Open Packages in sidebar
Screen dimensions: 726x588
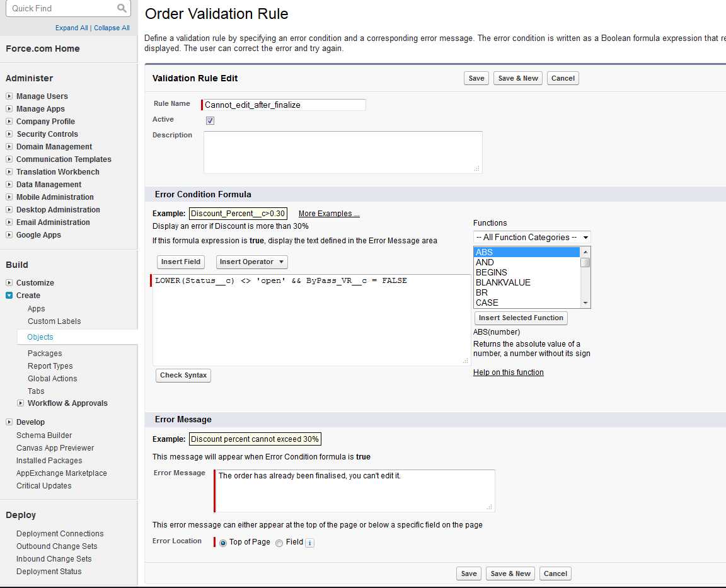click(45, 354)
